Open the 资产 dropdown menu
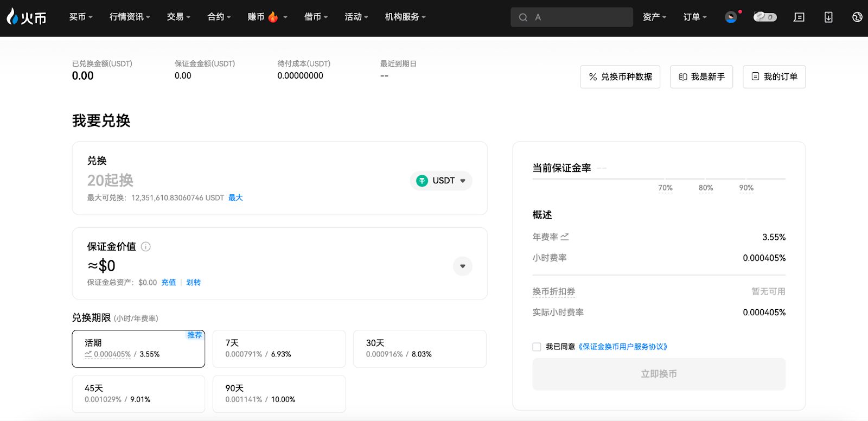Screen dimensions: 868x421 [x=654, y=17]
